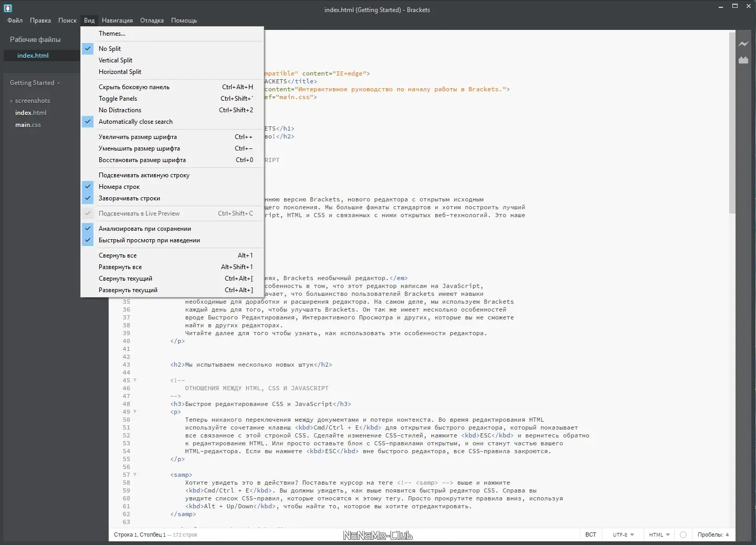The height and width of the screenshot is (545, 756).
Task: Toggle Быстрый просмотр при наведении option
Action: [172, 240]
